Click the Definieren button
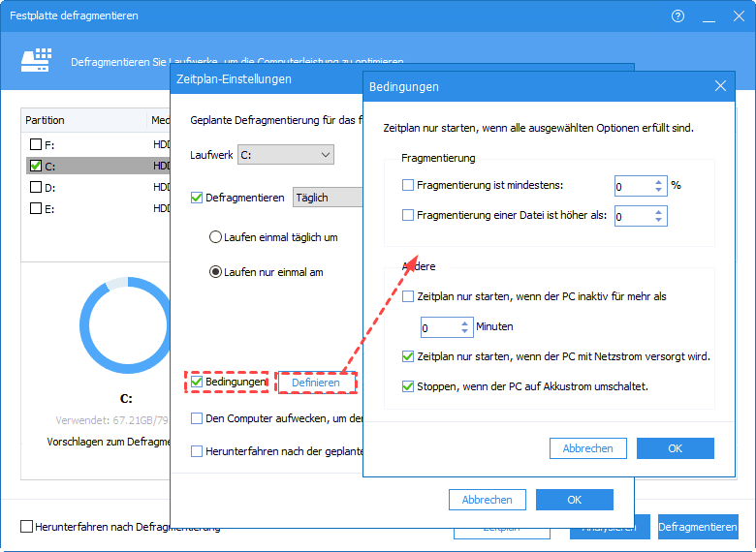Image resolution: width=756 pixels, height=552 pixels. (316, 383)
